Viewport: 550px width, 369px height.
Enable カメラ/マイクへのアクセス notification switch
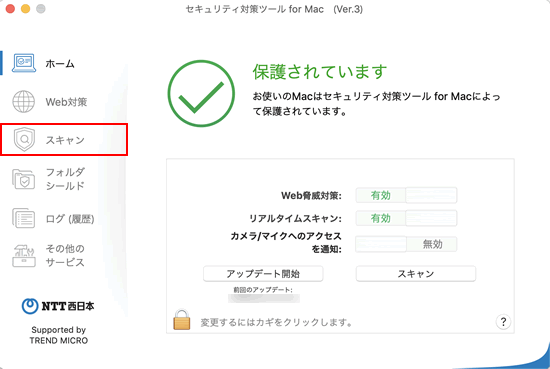[x=406, y=244]
